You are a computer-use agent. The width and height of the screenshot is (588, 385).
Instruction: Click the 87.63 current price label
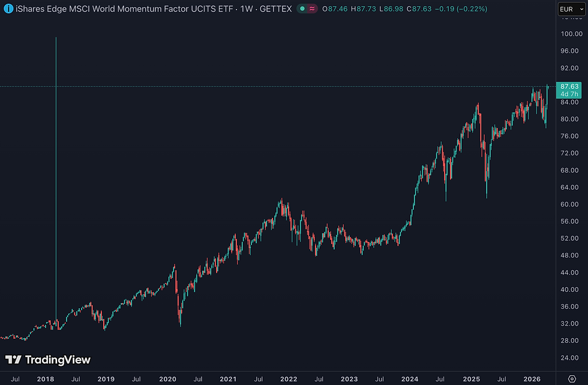click(569, 86)
